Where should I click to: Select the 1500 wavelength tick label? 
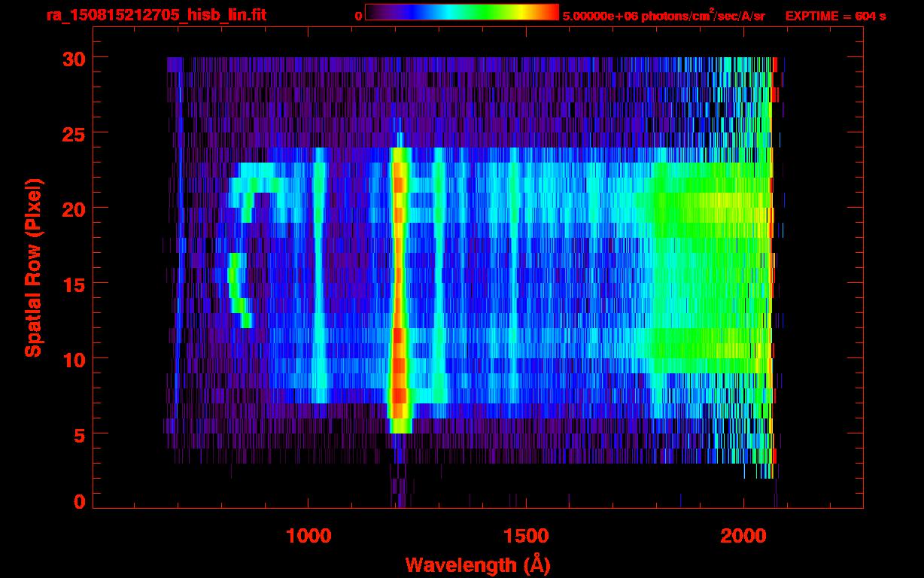(525, 535)
